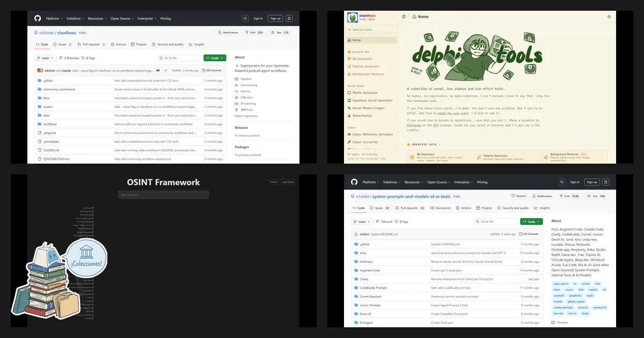Click Sign in in system-prompts repo header
644x338 pixels.
(x=575, y=182)
